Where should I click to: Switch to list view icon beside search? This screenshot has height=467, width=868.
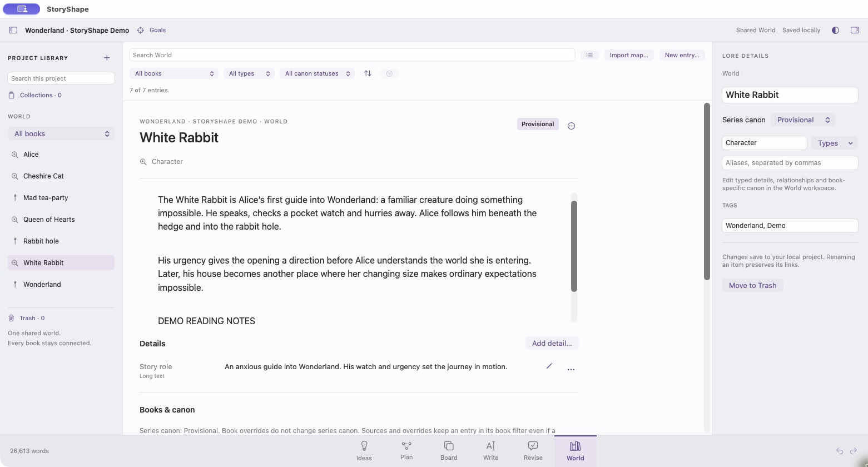click(x=589, y=55)
